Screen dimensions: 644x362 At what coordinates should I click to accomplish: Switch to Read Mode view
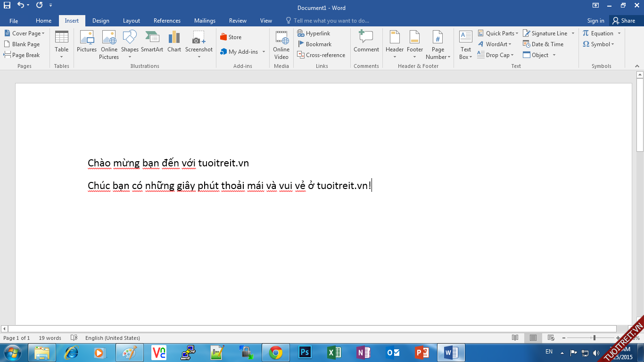pyautogui.click(x=515, y=338)
